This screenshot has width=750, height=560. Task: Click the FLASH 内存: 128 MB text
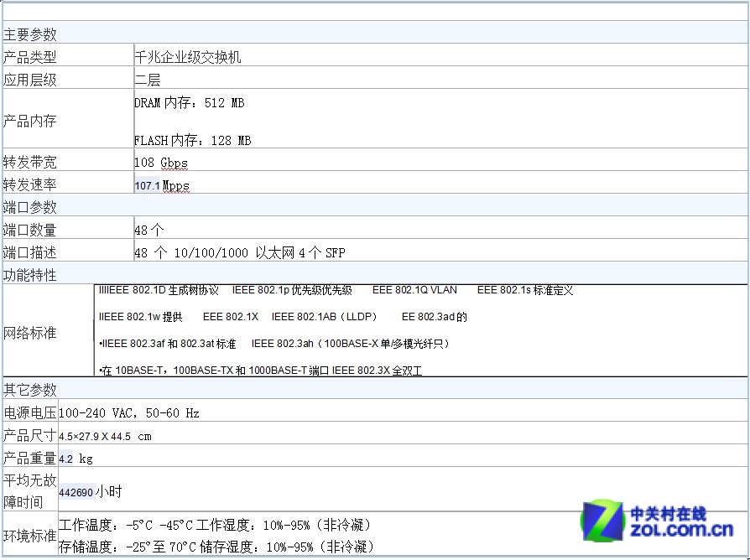[192, 141]
